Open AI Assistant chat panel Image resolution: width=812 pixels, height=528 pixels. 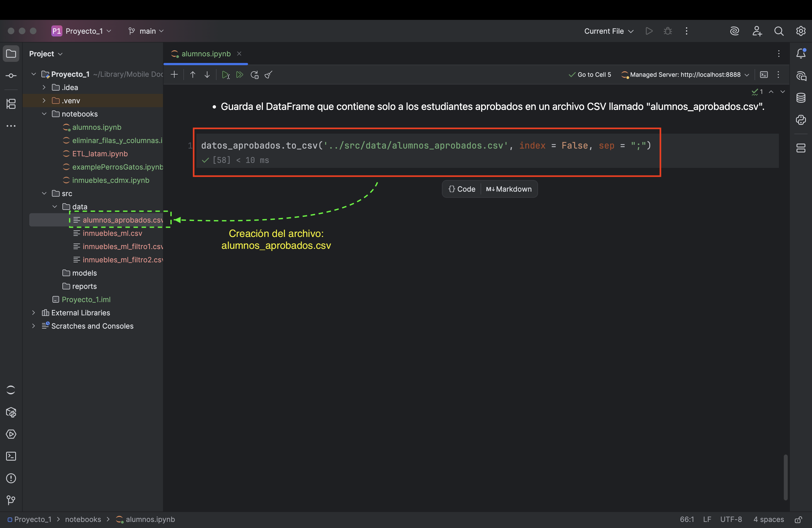pos(801,76)
